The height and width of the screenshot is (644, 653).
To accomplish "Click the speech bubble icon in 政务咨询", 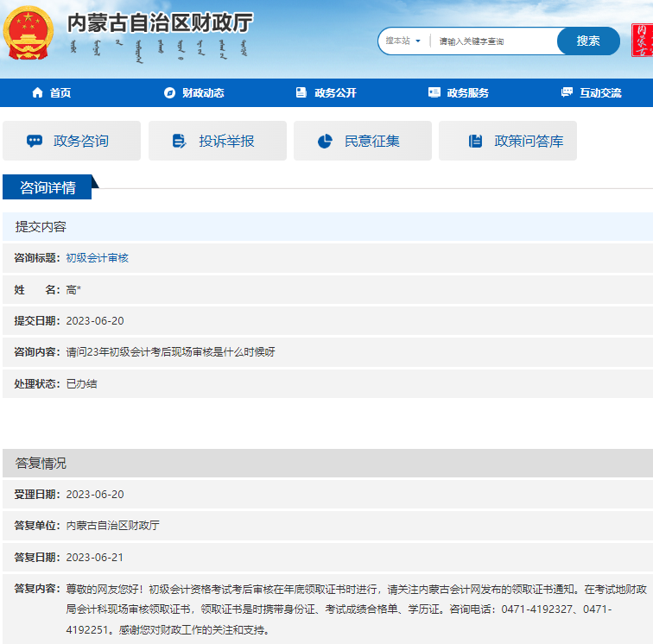I will [x=35, y=142].
